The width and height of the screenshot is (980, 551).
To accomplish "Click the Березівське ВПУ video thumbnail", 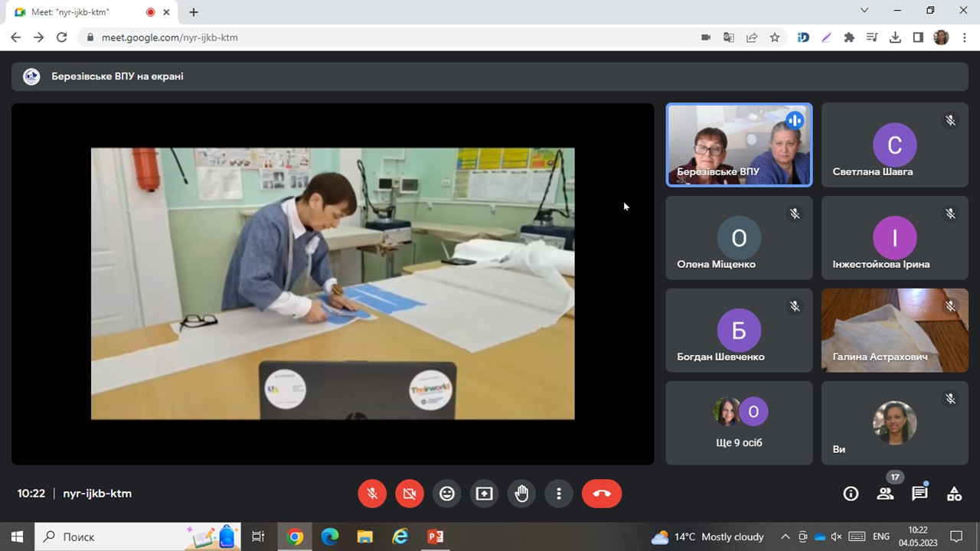I will (739, 145).
